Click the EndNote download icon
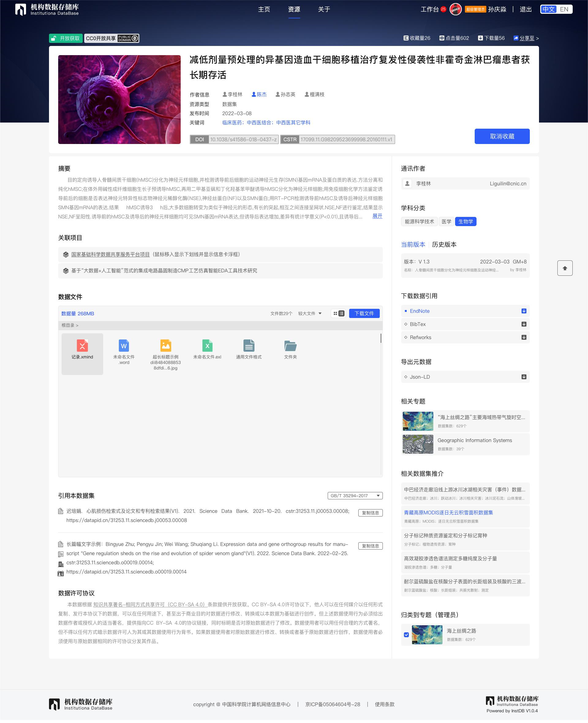The width and height of the screenshot is (588, 723). point(524,311)
